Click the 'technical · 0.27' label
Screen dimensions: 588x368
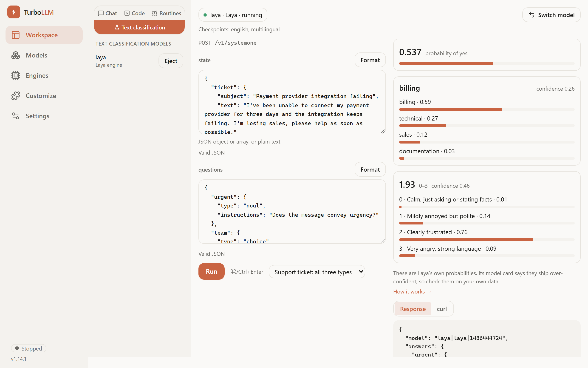tap(418, 118)
